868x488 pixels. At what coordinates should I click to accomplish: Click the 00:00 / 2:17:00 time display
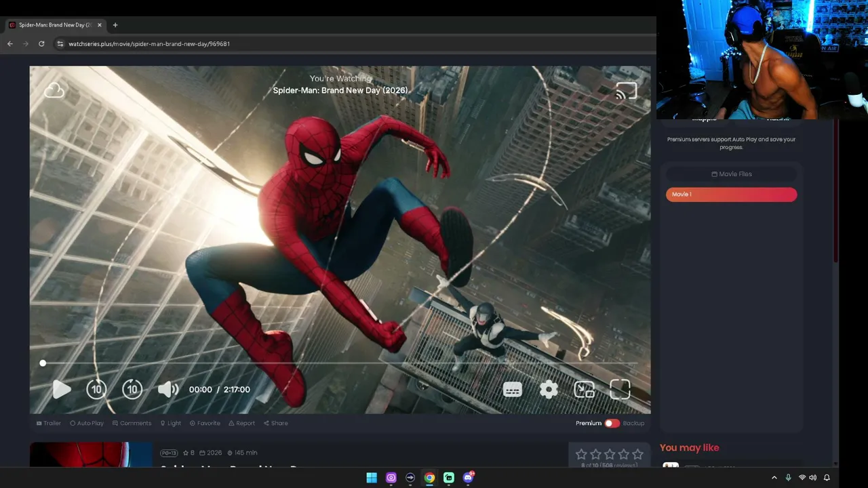click(x=220, y=390)
